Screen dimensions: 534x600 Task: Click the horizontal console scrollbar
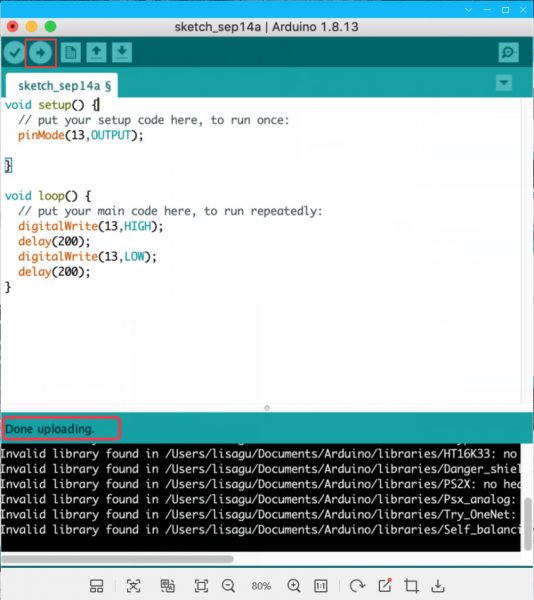click(x=117, y=559)
